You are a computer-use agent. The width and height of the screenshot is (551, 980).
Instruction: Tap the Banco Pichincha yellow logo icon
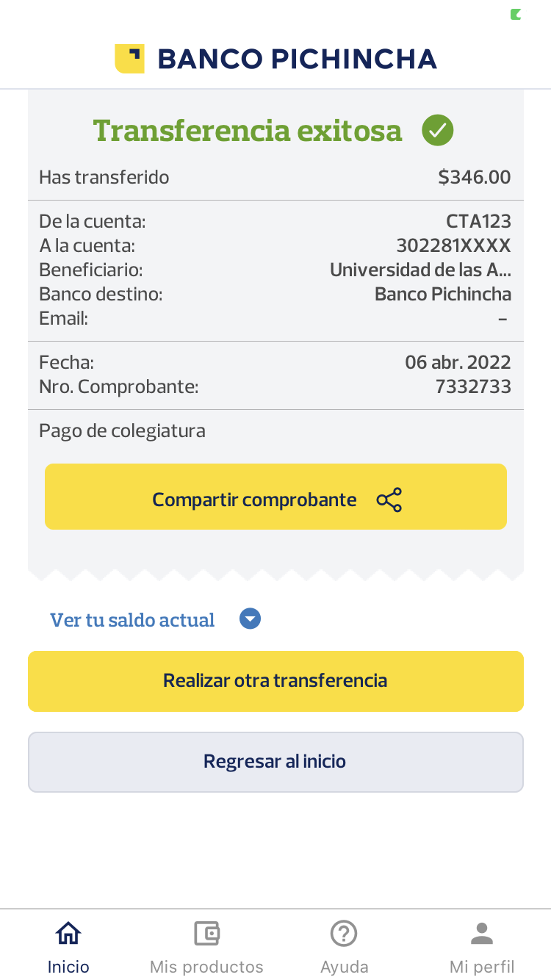tap(129, 59)
